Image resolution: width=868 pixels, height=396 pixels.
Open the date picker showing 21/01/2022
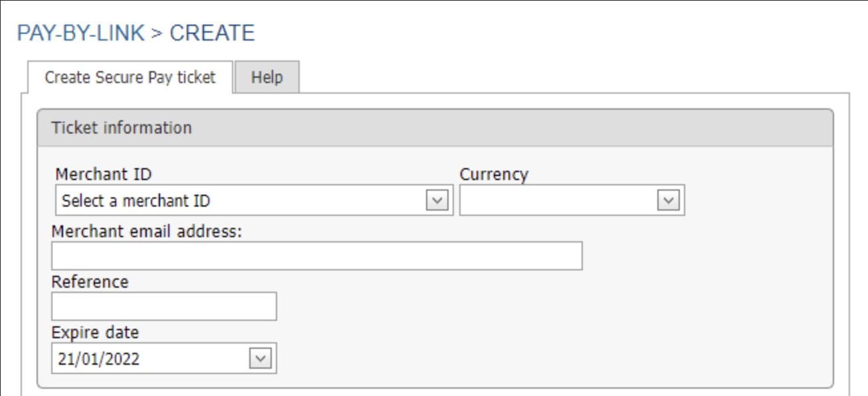coord(164,359)
